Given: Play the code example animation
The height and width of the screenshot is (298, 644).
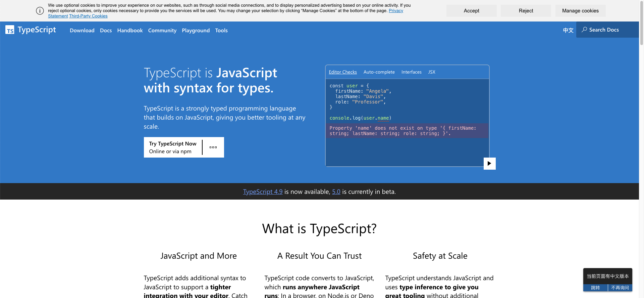Looking at the screenshot, I should coord(489,164).
